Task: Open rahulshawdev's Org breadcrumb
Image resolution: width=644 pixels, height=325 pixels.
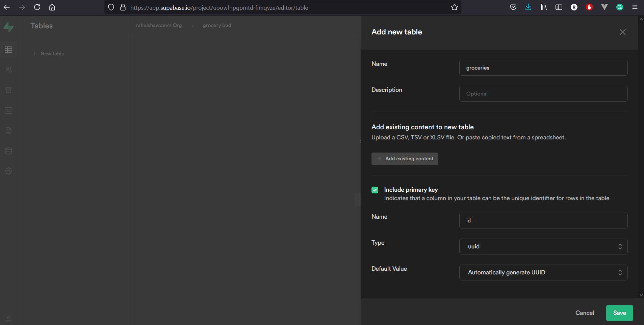Action: [x=159, y=25]
